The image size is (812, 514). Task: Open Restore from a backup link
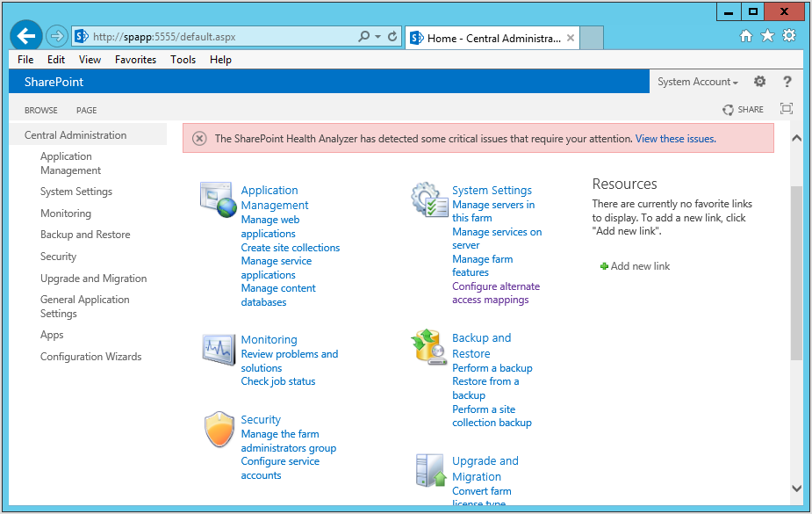coord(485,388)
